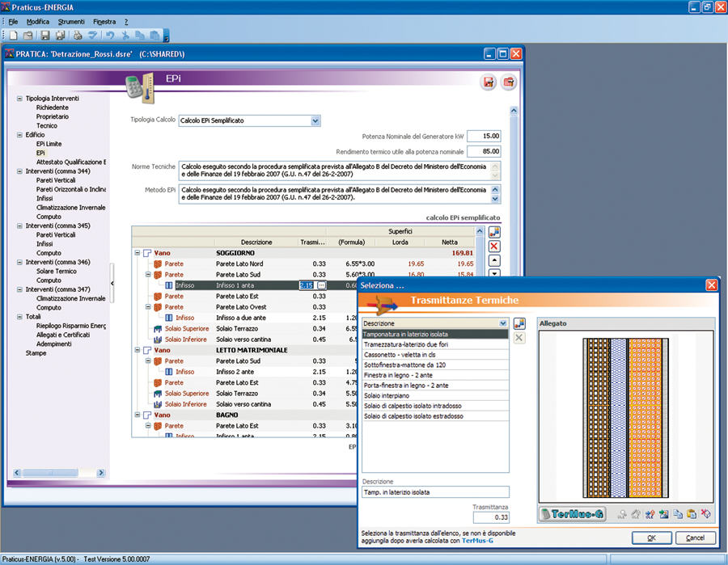728x565 pixels.
Task: Collapse the BAGNO Vano row
Action: 138,415
